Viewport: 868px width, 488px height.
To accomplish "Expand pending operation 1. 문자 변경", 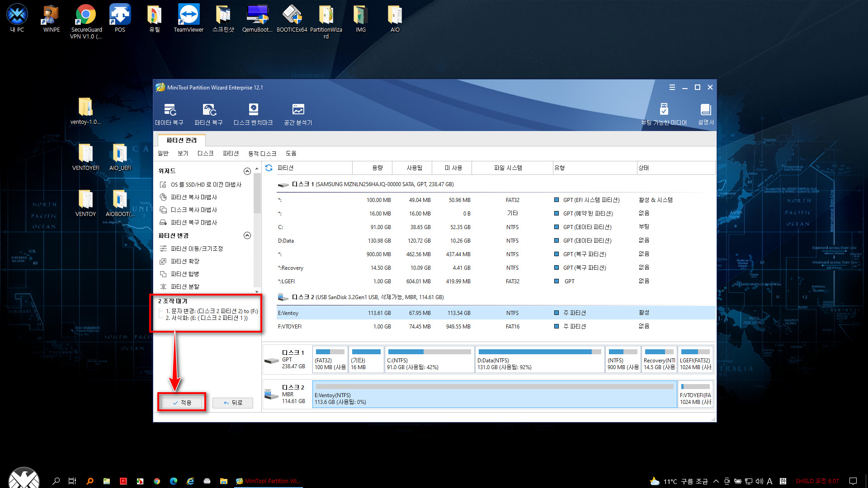I will [212, 311].
